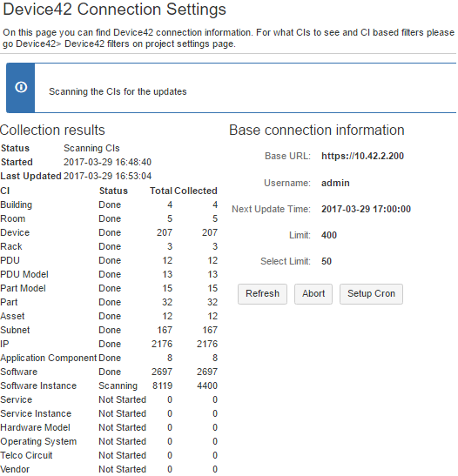Click the Limit value 400
458x476 pixels.
point(329,235)
